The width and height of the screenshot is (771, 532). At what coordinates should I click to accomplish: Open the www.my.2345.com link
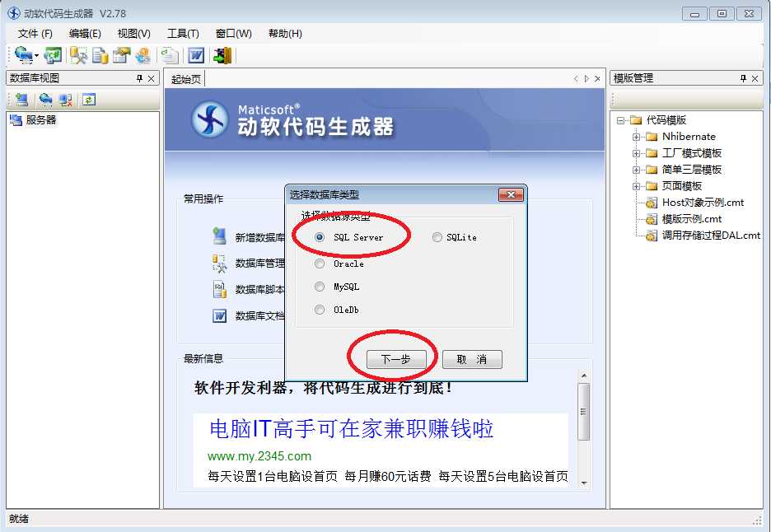[259, 456]
